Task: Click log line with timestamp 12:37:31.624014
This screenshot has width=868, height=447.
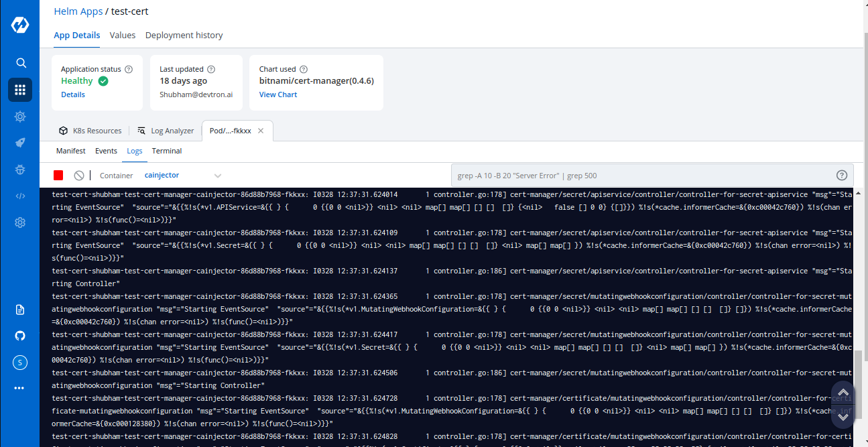Action: point(452,208)
